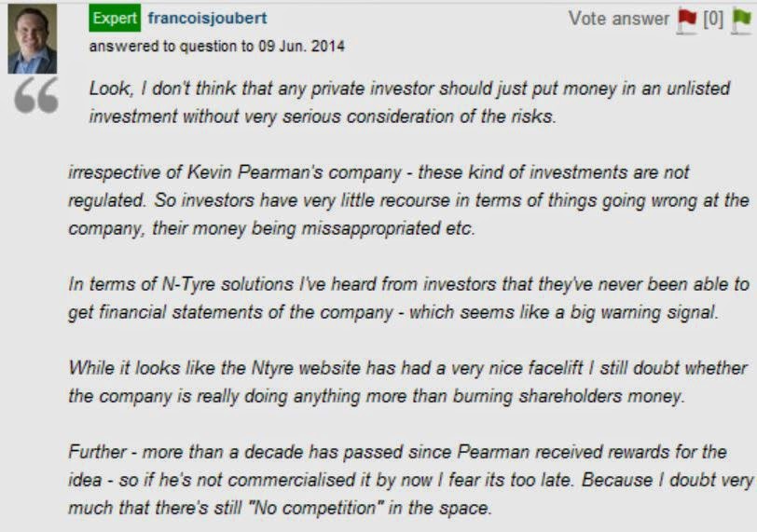Click the paragraph beginning 'irrespective of Kevin Pearman's'

pos(408,200)
